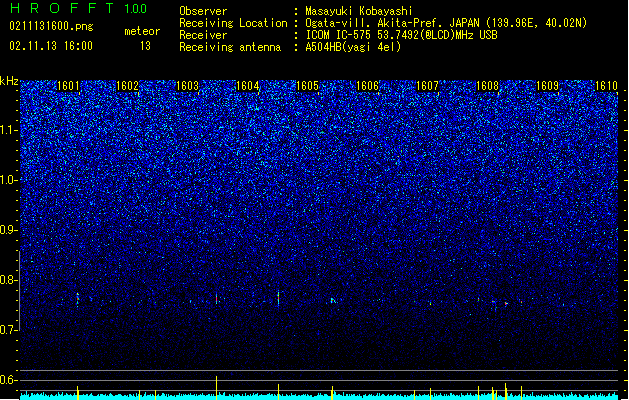Click the Ogata-vill. Akita-Pref. JAPAN location text
This screenshot has height=400, width=629.
446,23
